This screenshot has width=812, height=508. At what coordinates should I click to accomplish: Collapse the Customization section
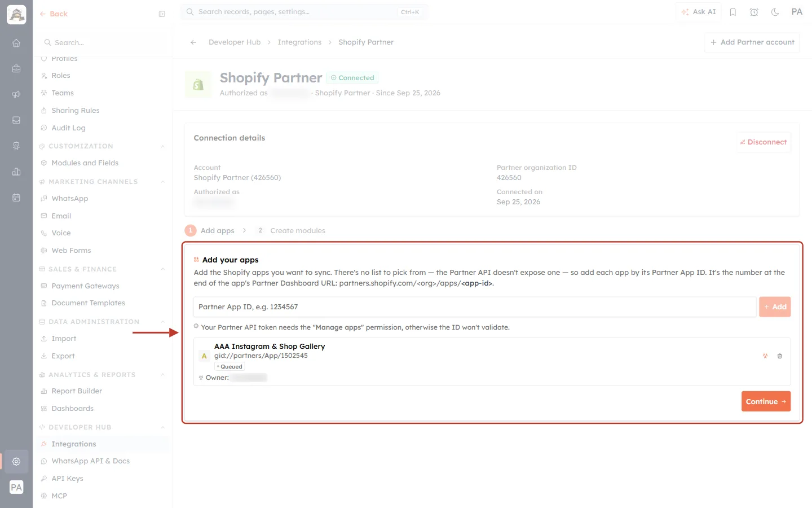click(162, 146)
